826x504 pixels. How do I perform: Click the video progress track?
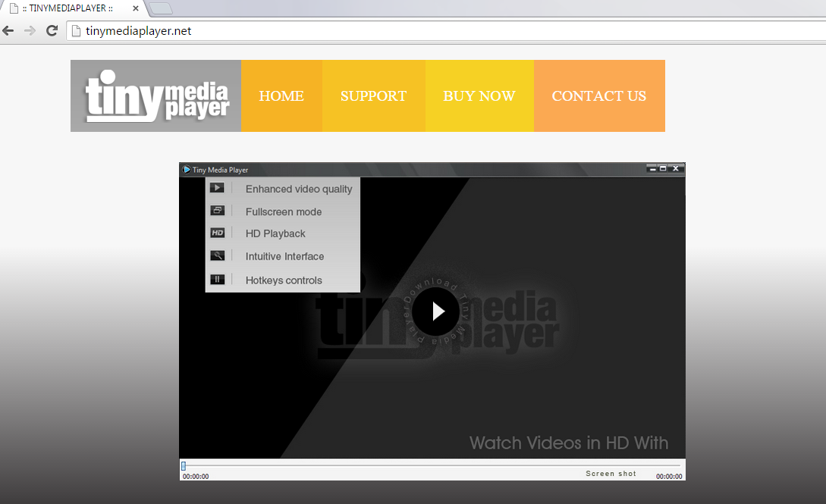(x=432, y=465)
